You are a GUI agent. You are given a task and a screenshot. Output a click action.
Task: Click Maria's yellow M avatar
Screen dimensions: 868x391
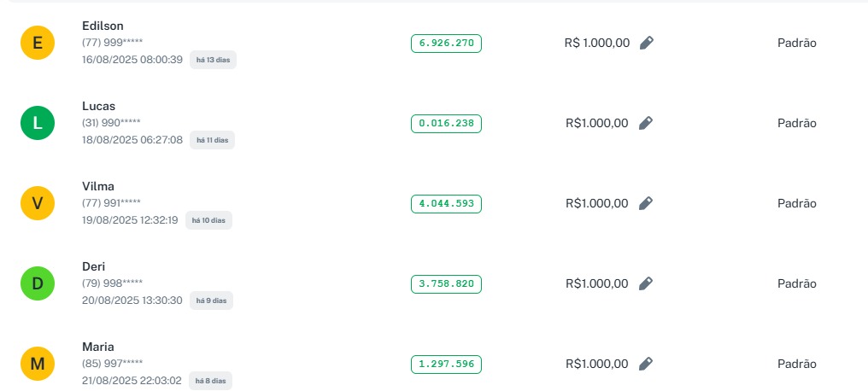click(x=38, y=364)
